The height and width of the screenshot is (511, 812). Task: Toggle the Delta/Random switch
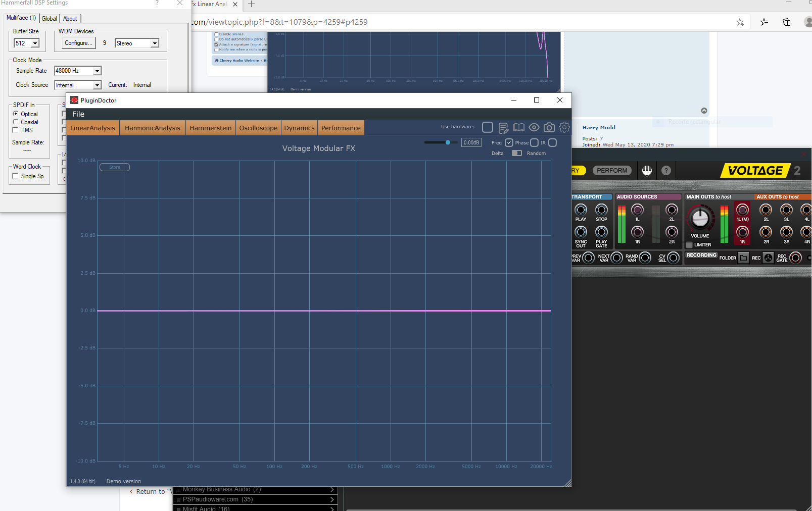coord(516,153)
